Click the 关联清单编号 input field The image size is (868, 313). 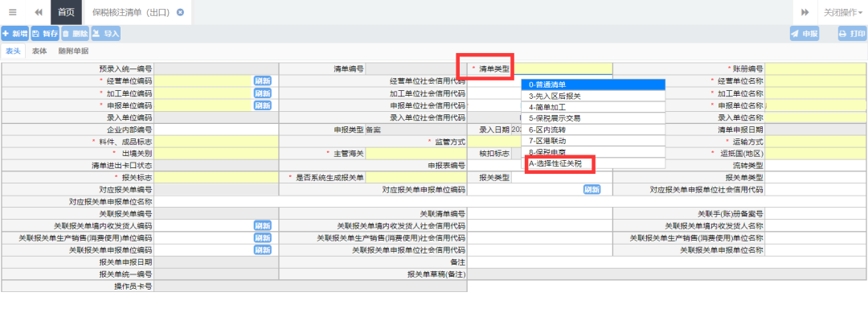click(540, 213)
